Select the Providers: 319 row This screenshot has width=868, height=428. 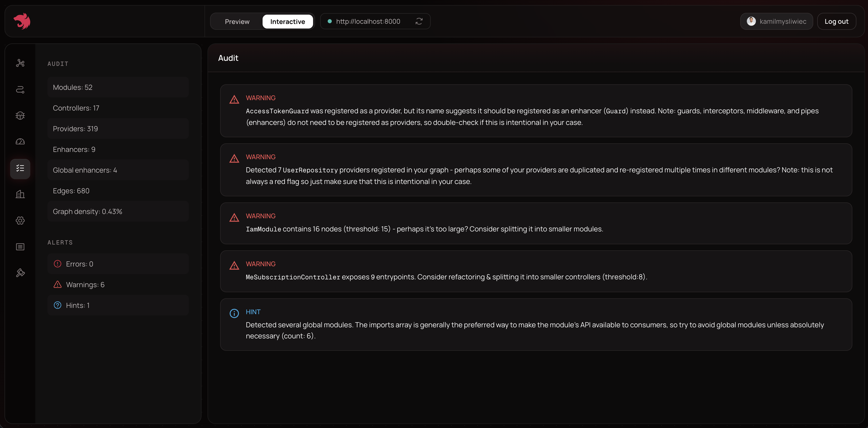click(x=118, y=129)
